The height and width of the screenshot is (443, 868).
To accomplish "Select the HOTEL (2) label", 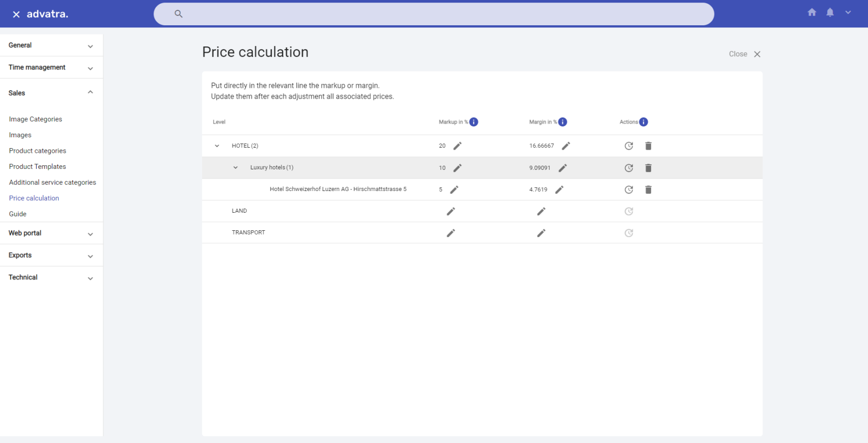I will coord(245,146).
